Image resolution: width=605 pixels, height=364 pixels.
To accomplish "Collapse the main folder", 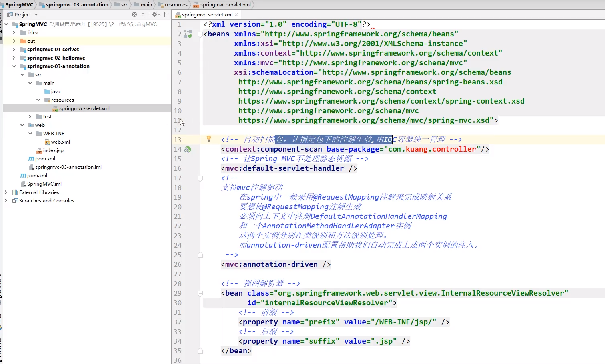I will pos(30,83).
